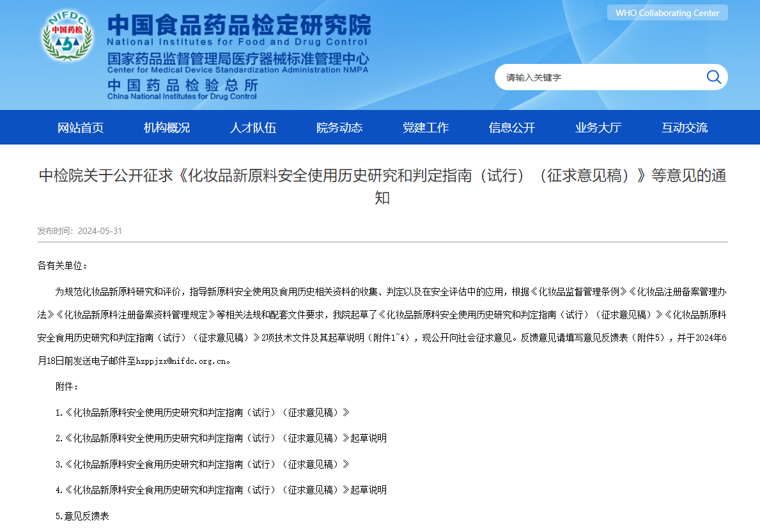Select 业务大厅 in the navigation bar
This screenshot has width=760, height=532.
pyautogui.click(x=598, y=127)
